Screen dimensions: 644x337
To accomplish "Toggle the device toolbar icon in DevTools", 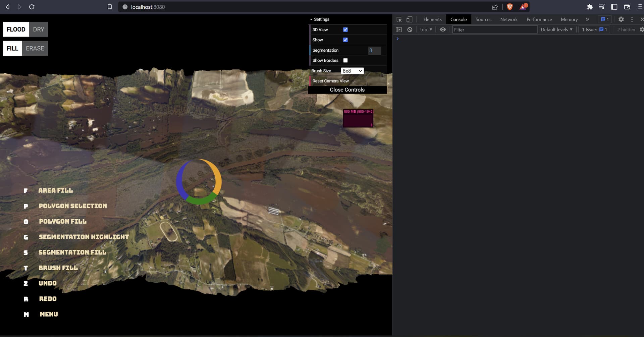I will pyautogui.click(x=409, y=19).
